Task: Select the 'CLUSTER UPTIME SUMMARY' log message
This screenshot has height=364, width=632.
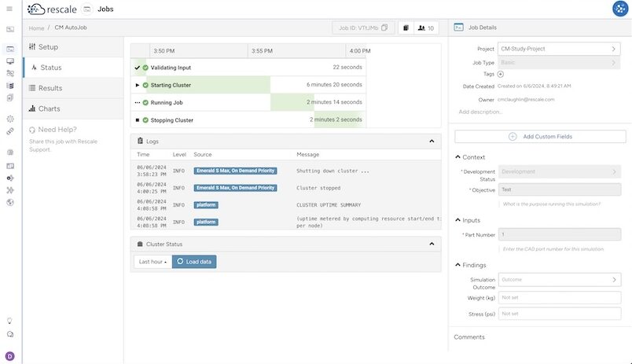Action: (x=329, y=204)
